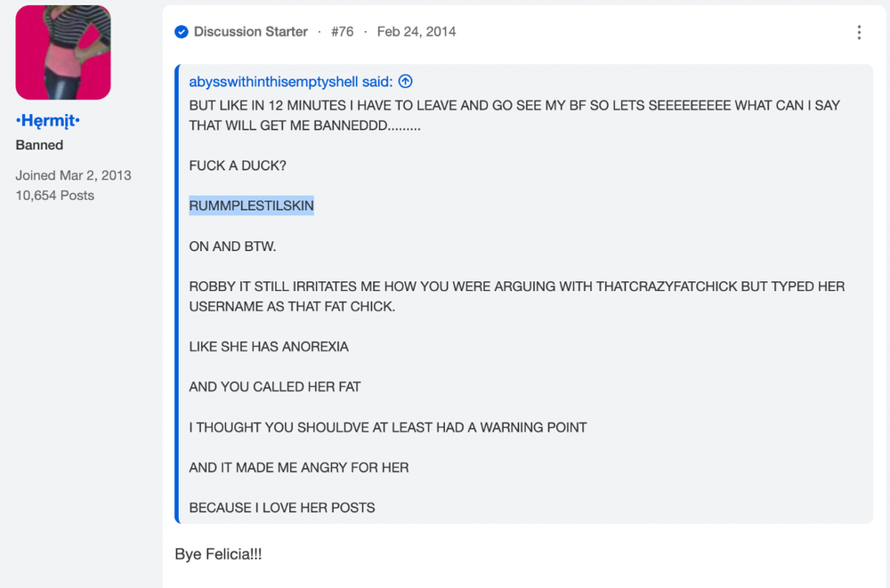Click the BECAUSE I LOVE HER POSTS line
Image resolution: width=890 pixels, height=588 pixels.
(x=282, y=507)
